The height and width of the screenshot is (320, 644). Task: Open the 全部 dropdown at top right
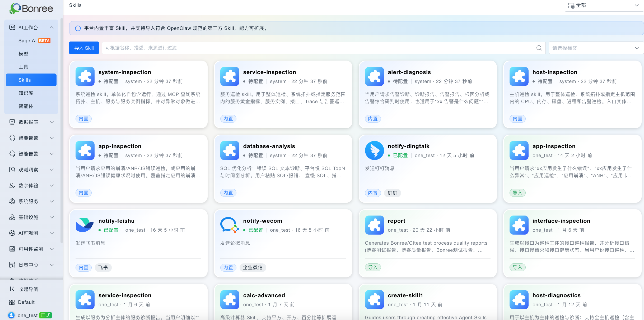pos(604,6)
